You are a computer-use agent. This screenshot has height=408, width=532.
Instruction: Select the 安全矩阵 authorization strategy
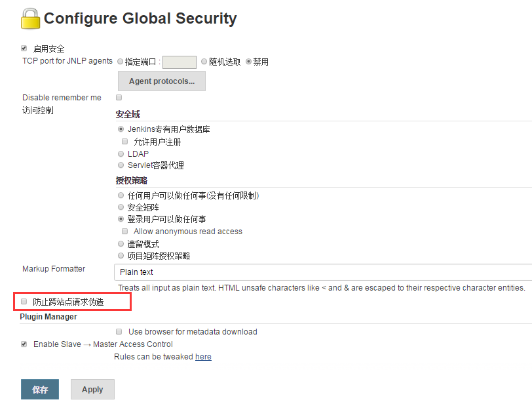click(x=121, y=207)
